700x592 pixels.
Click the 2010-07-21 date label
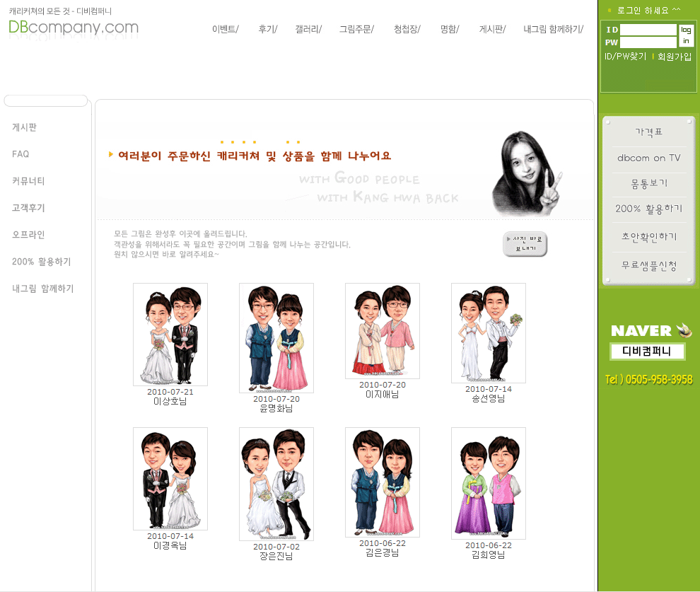pyautogui.click(x=170, y=392)
